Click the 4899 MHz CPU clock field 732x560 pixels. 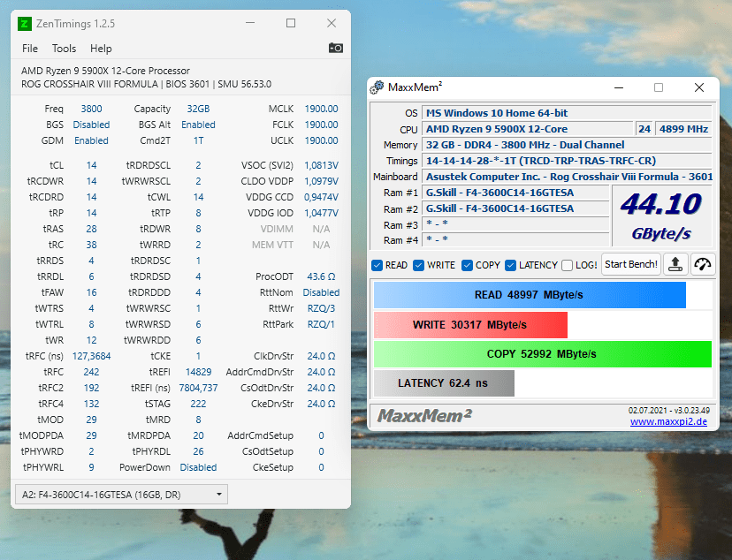[683, 129]
